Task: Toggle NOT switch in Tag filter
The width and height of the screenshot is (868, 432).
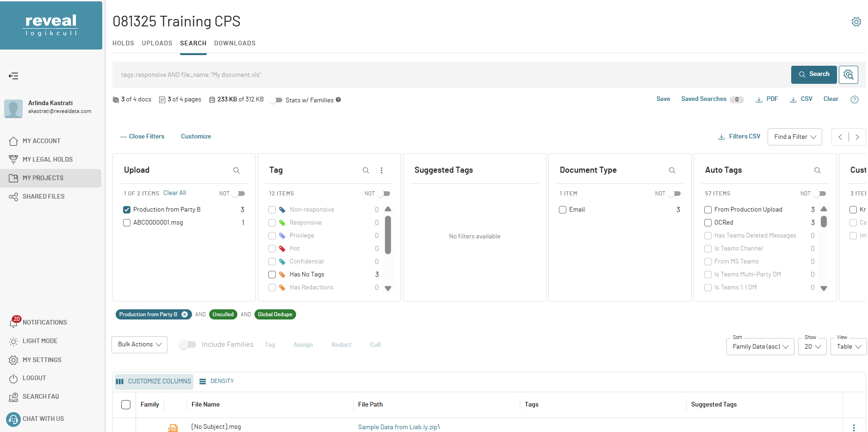Action: (384, 194)
